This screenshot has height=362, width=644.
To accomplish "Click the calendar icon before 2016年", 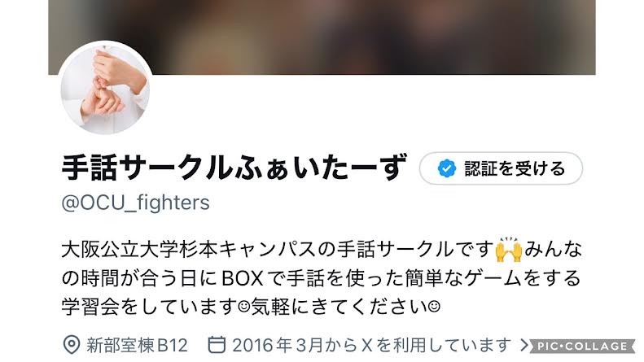I will pyautogui.click(x=217, y=345).
